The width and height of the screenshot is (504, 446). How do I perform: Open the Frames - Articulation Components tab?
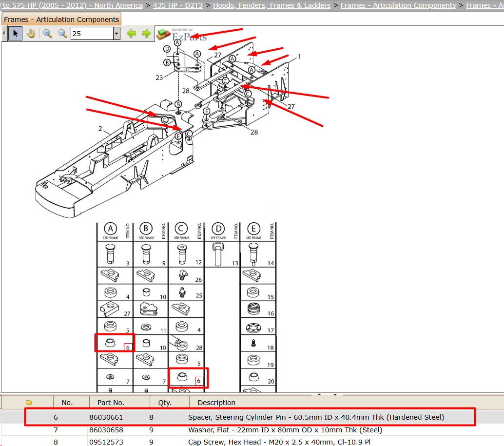point(61,19)
